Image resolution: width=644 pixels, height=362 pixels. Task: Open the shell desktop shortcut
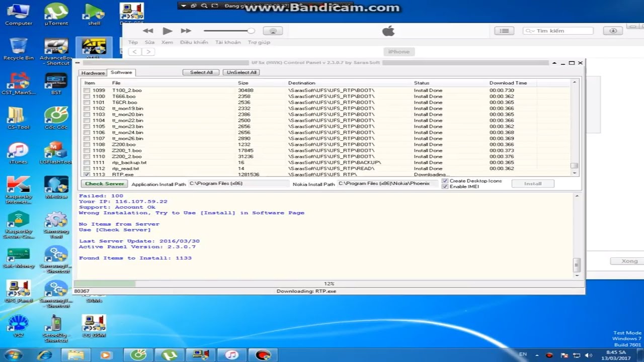pyautogui.click(x=94, y=14)
